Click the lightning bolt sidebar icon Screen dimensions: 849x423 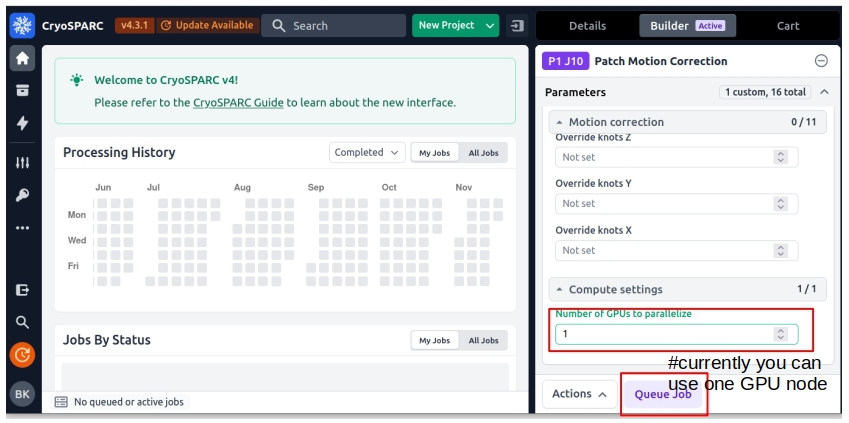[22, 123]
